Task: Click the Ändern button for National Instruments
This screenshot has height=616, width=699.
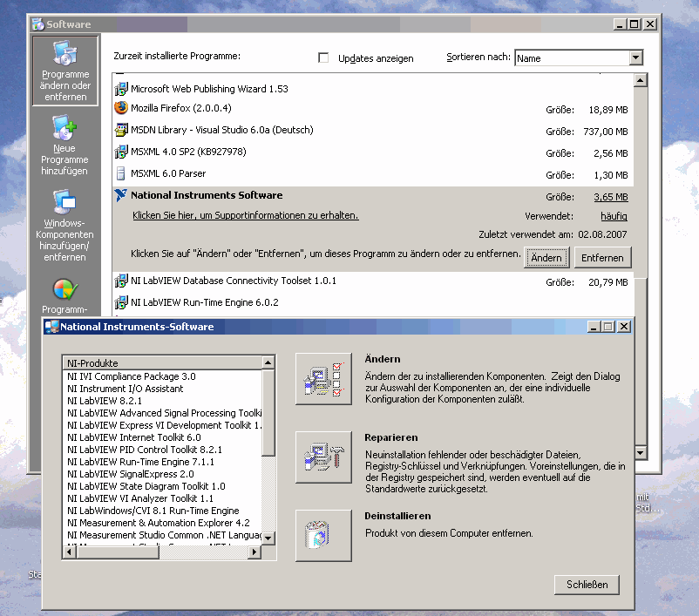Action: (x=546, y=258)
